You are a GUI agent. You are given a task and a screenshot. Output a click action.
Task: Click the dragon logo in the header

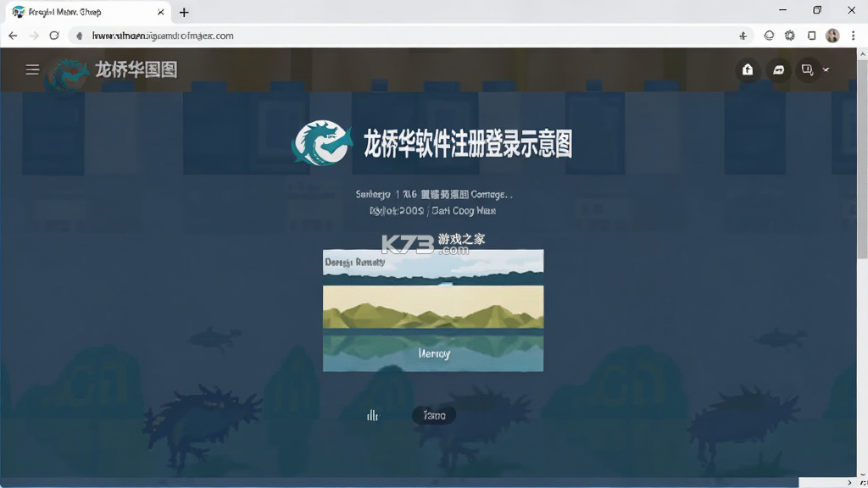(x=68, y=75)
